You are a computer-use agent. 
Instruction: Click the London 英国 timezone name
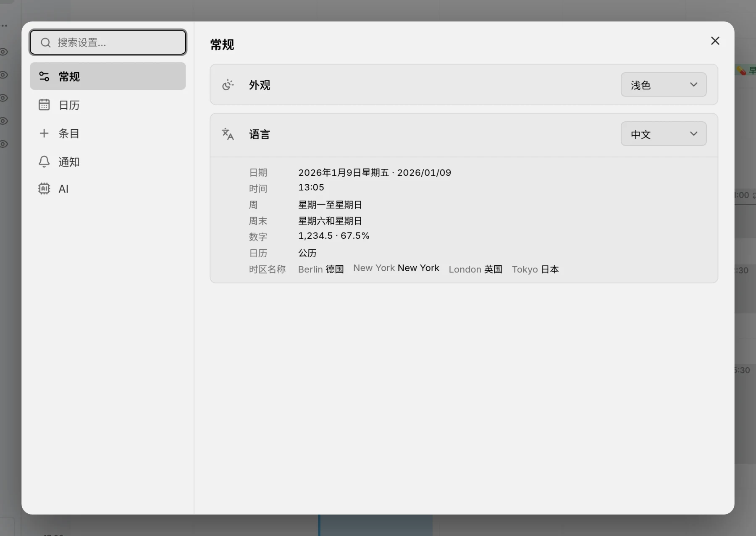click(475, 269)
